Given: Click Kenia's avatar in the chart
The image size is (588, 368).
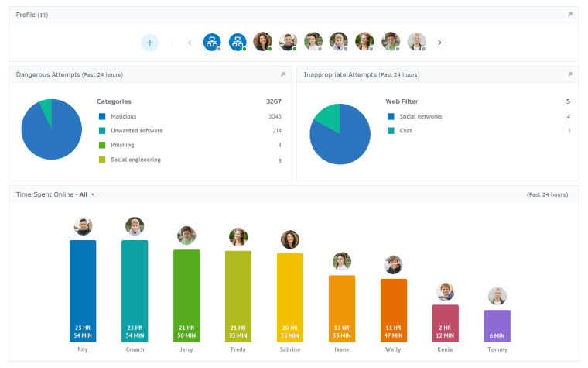Looking at the screenshot, I should click(446, 291).
